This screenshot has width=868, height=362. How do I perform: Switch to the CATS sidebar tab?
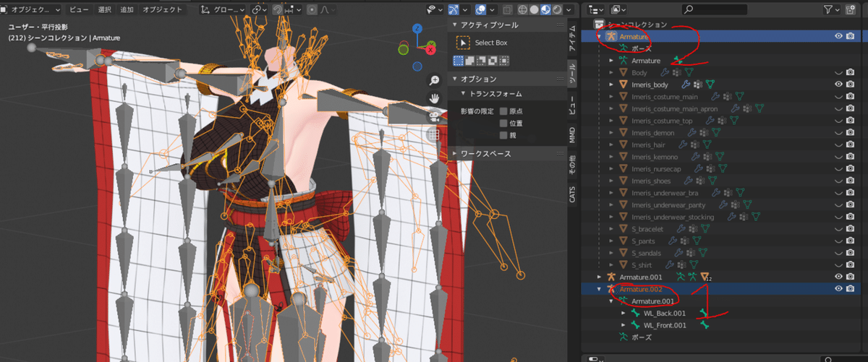click(572, 194)
